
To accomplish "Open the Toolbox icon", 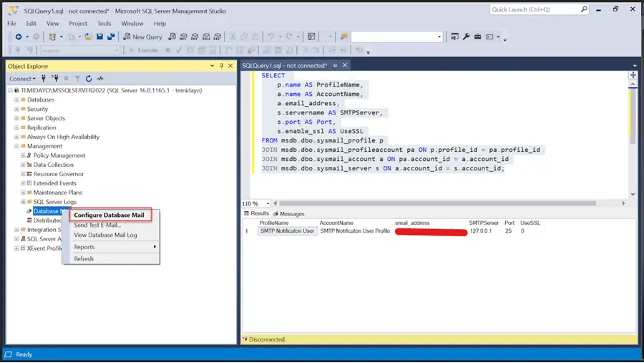I will (x=478, y=37).
